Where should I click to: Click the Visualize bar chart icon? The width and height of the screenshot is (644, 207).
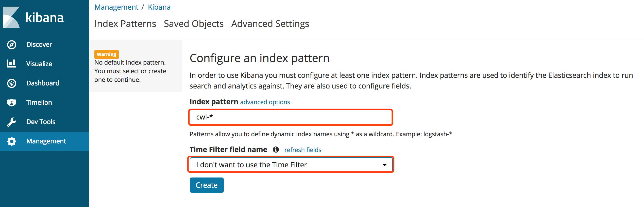click(12, 64)
